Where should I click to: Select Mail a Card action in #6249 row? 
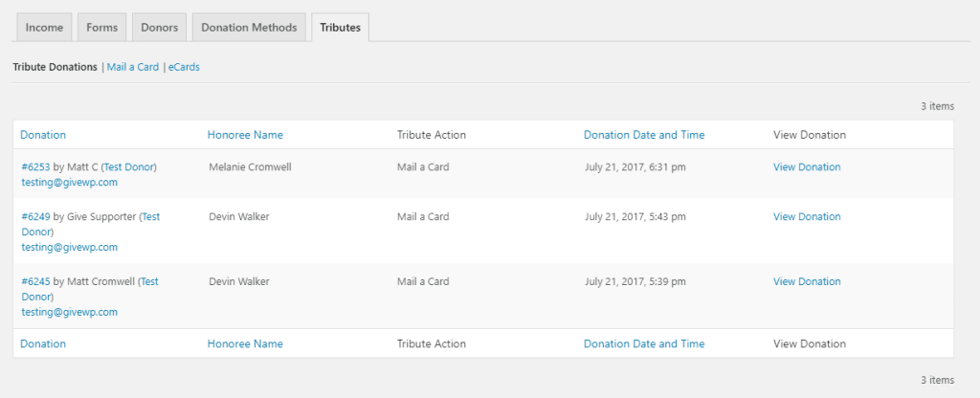[423, 216]
